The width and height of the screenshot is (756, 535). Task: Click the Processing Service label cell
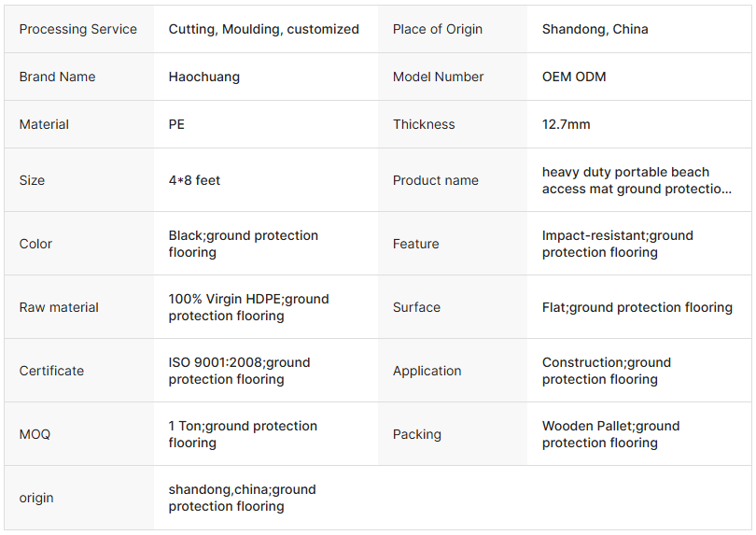pyautogui.click(x=78, y=29)
